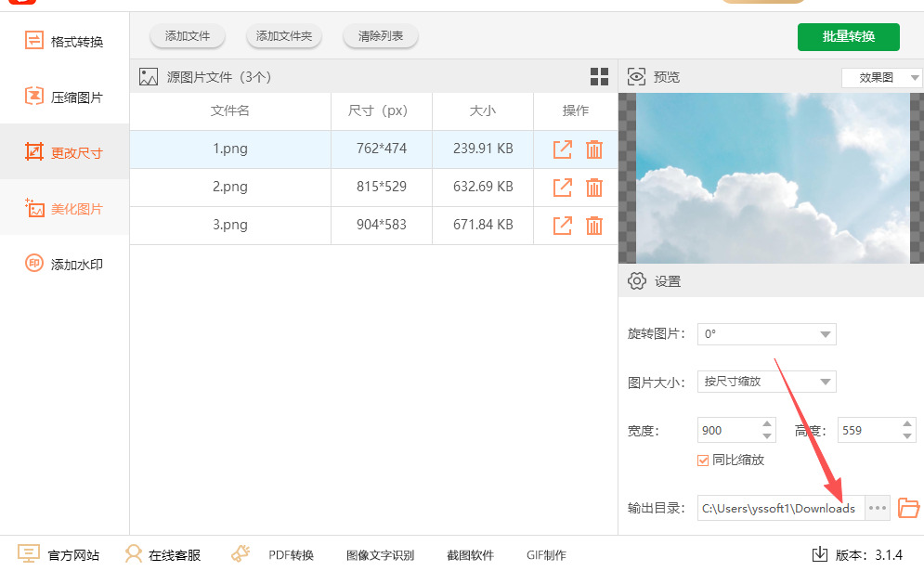This screenshot has width=924, height=571.
Task: Toggle the 同比缩放 checkbox
Action: click(703, 460)
